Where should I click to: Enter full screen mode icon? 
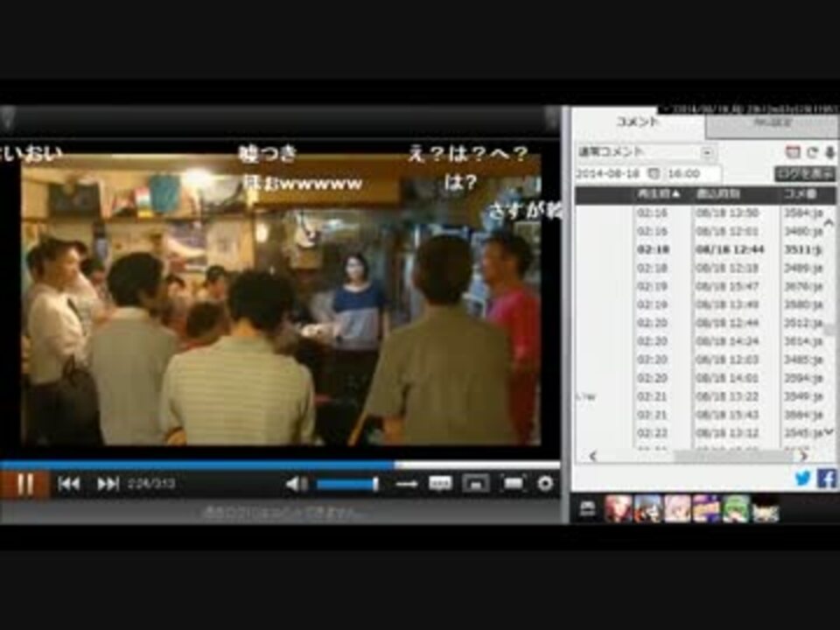coord(513,484)
